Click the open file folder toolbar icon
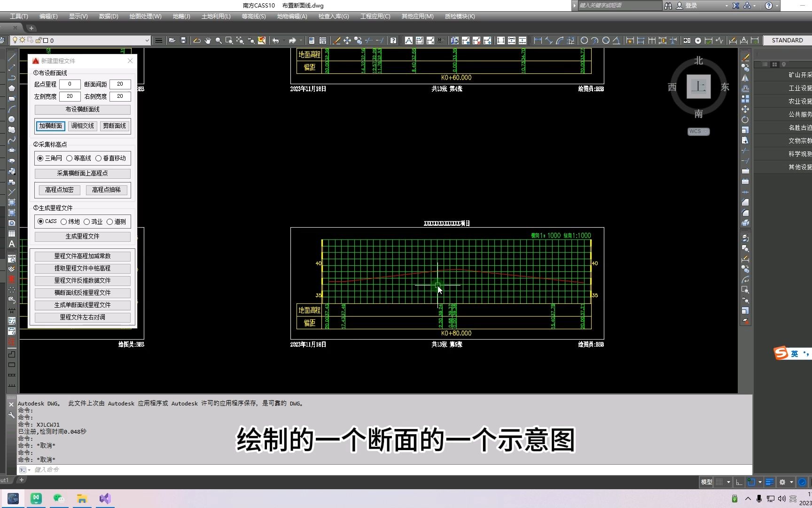This screenshot has width=812, height=508. (172, 40)
